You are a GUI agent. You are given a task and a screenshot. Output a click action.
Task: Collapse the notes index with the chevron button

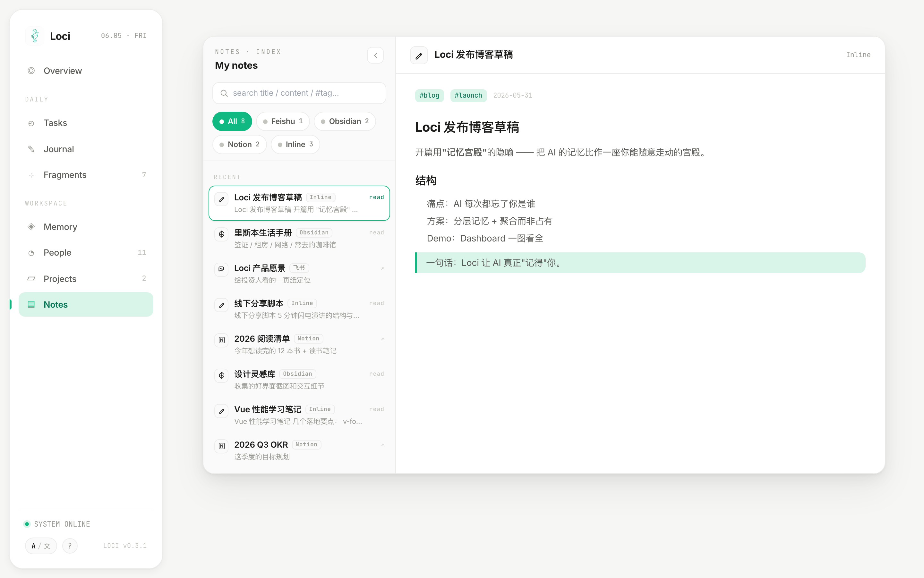point(375,56)
